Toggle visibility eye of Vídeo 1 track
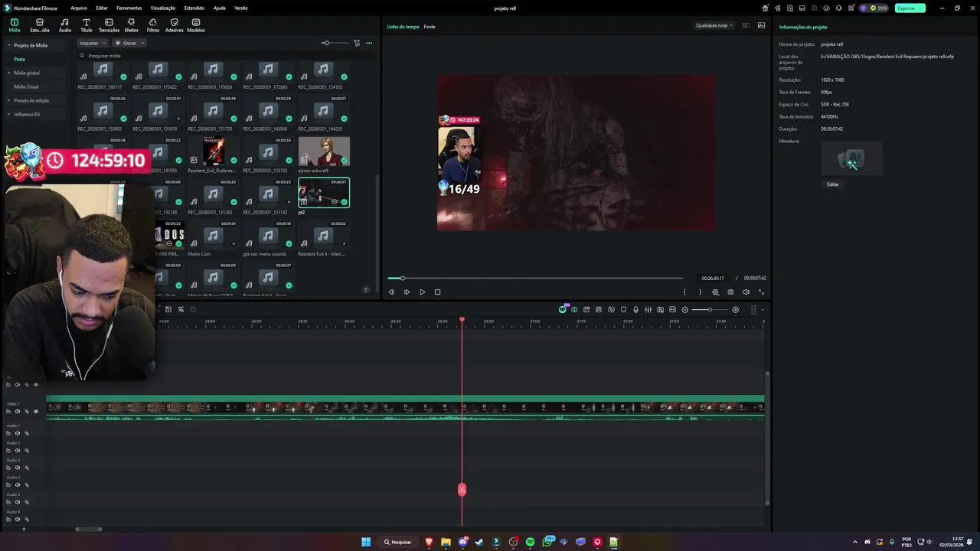This screenshot has height=551, width=980. (35, 412)
